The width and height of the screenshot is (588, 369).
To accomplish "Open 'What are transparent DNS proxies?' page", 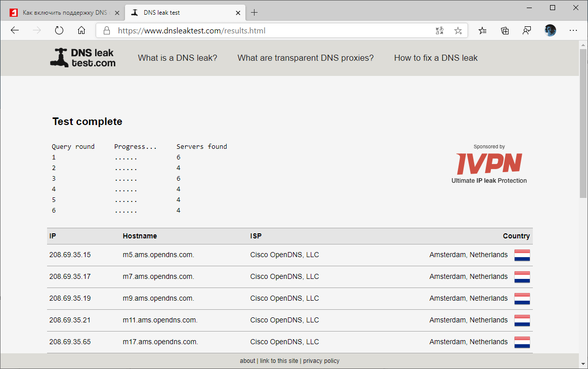I will 306,58.
